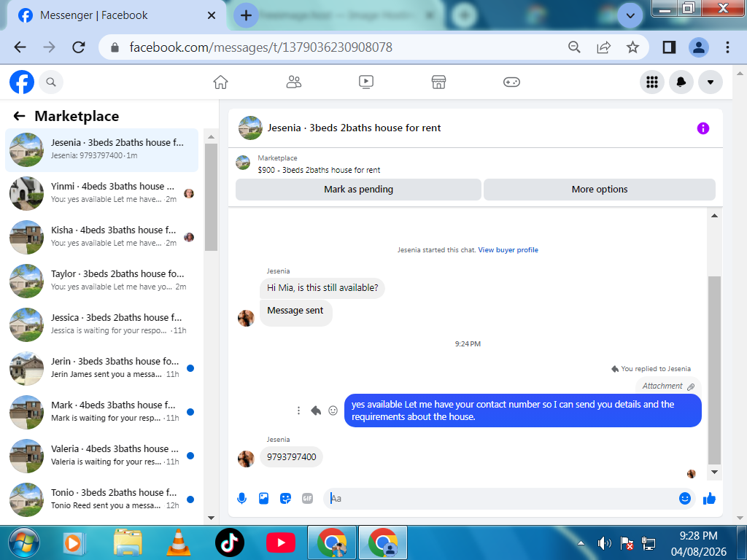The image size is (747, 560).
Task: Open YouTube taskbar icon
Action: pyautogui.click(x=281, y=542)
